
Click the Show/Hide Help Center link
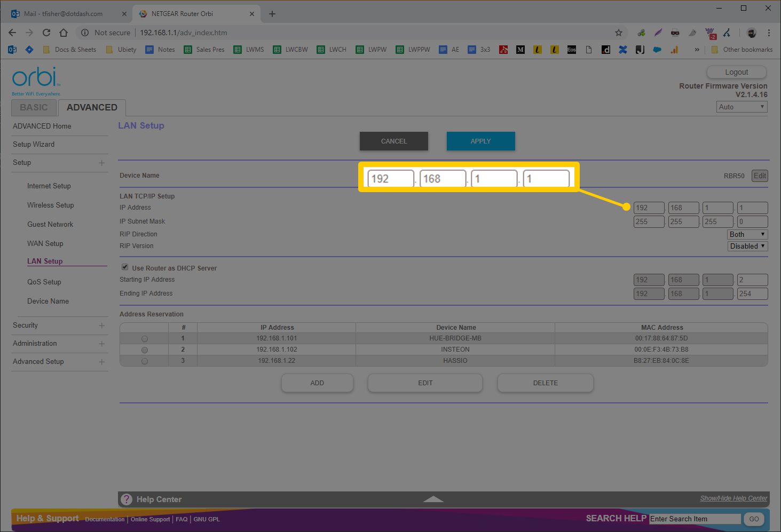[x=733, y=498]
